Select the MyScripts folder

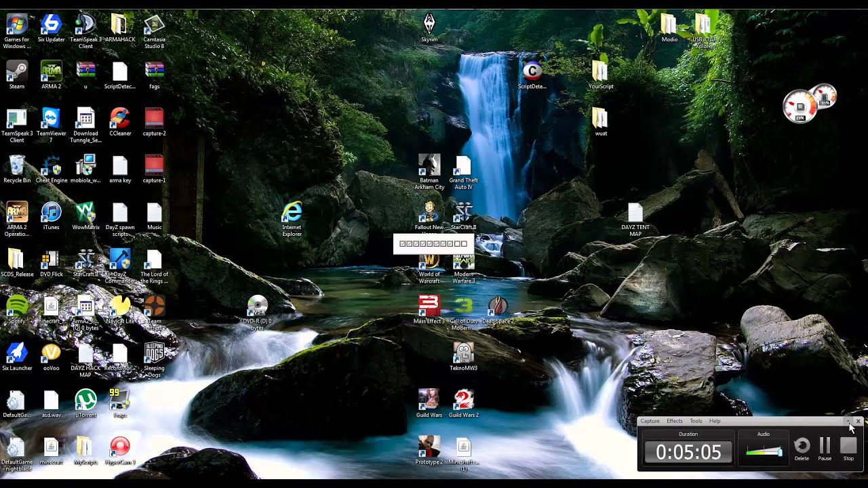[85, 450]
